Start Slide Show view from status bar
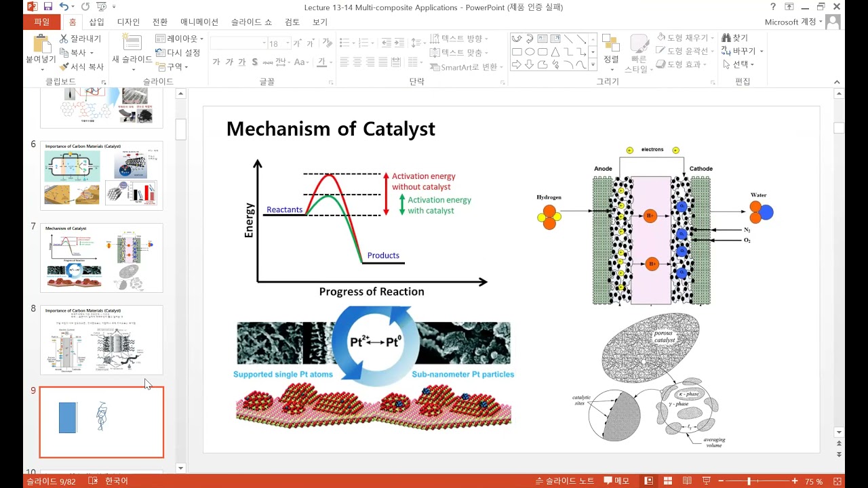Viewport: 868px width, 488px height. tap(706, 481)
